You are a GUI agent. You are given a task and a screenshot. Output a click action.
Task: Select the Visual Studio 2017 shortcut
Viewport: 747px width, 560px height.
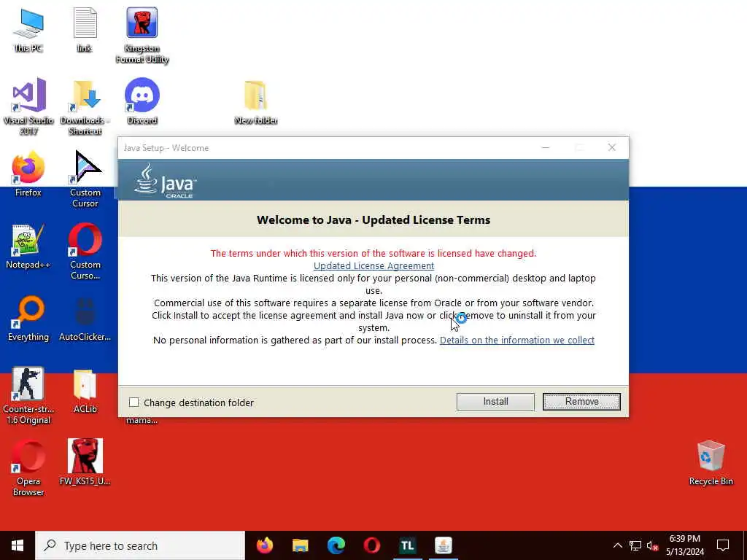click(28, 106)
